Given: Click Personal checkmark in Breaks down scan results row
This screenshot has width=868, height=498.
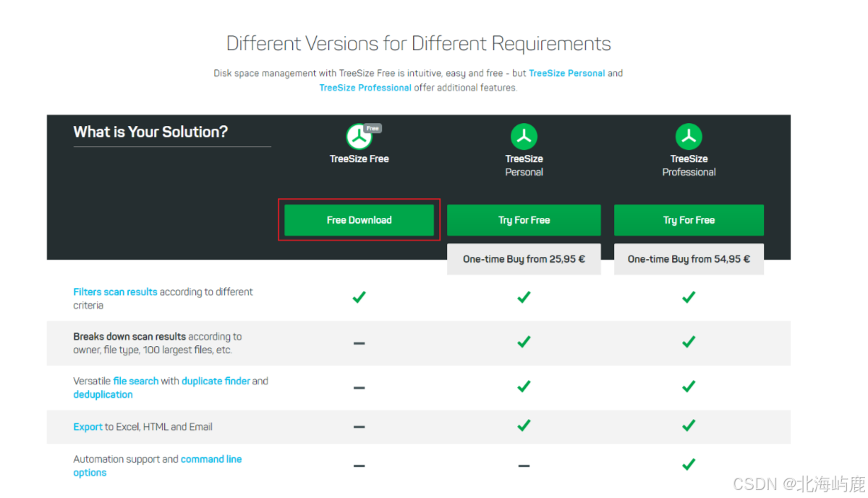Looking at the screenshot, I should 524,342.
